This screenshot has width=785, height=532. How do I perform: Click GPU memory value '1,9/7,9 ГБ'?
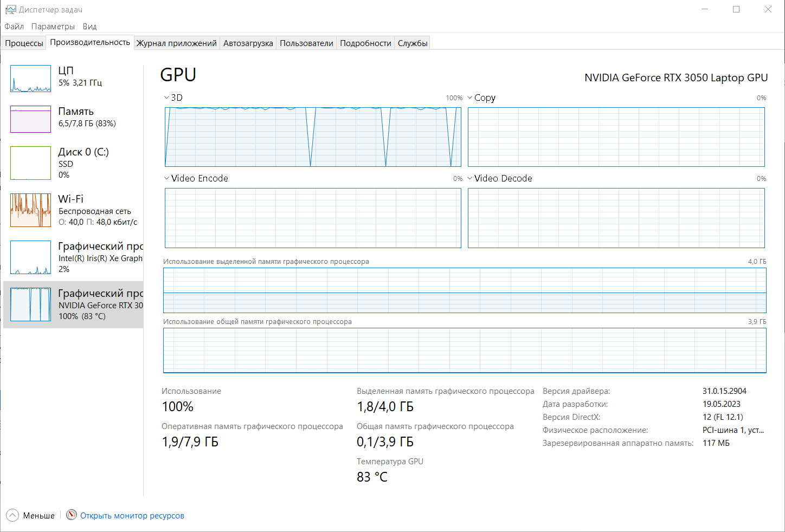(x=190, y=442)
